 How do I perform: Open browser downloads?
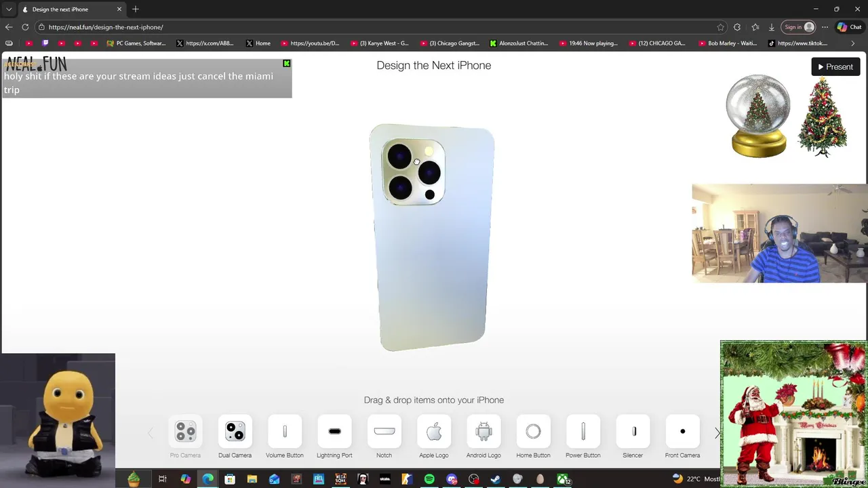coord(772,27)
